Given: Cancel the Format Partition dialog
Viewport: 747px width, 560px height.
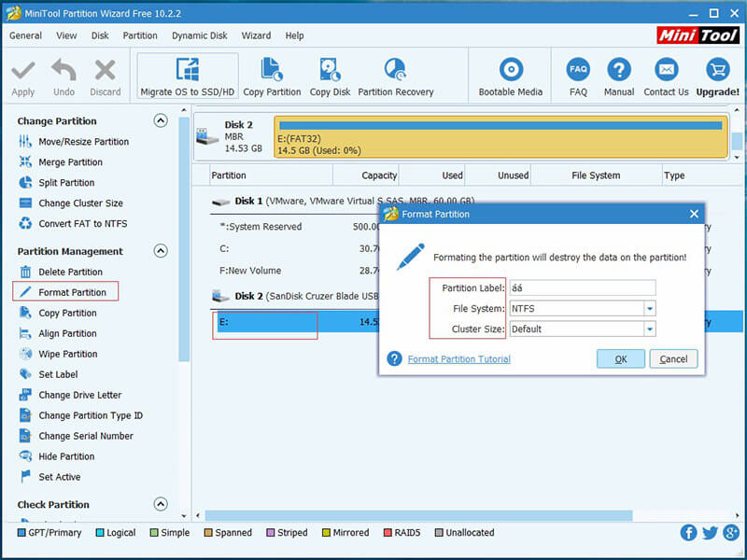Looking at the screenshot, I should 673,359.
